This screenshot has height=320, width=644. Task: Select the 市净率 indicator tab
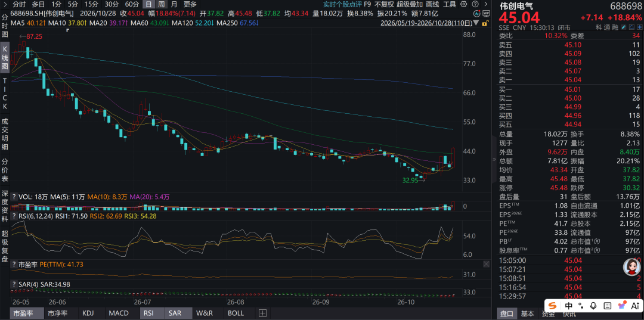coord(61,313)
